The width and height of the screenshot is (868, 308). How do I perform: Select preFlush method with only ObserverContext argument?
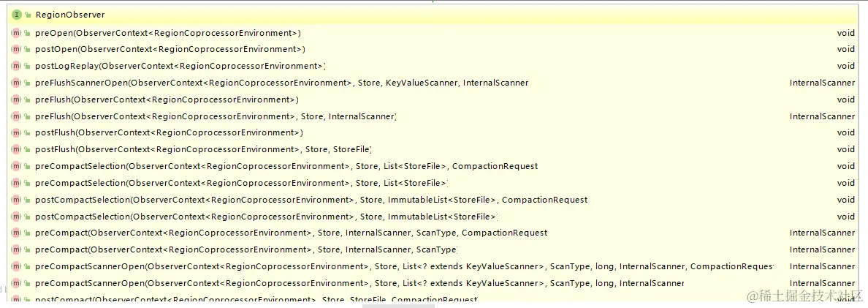click(x=434, y=99)
